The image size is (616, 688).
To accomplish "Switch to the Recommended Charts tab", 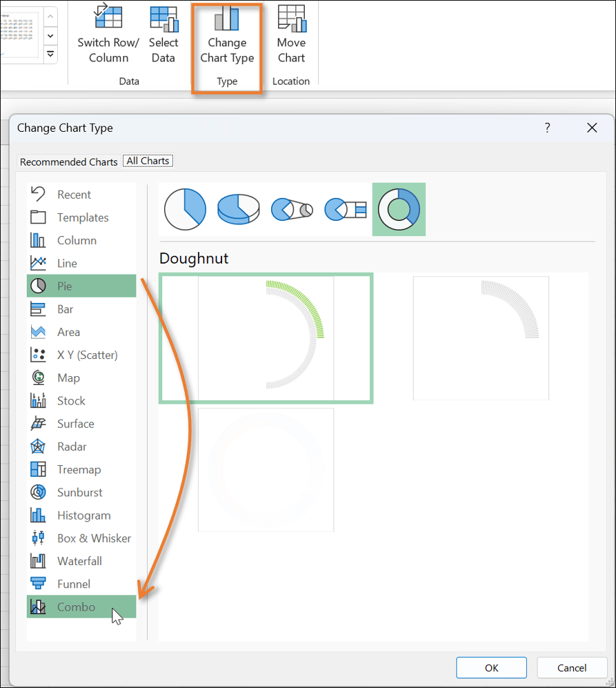I will click(69, 161).
